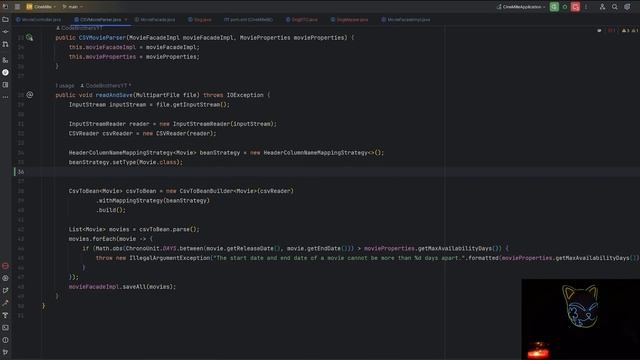Open the warnings inspection indicator
Viewport: 640px width, 360px height.
tap(629, 31)
